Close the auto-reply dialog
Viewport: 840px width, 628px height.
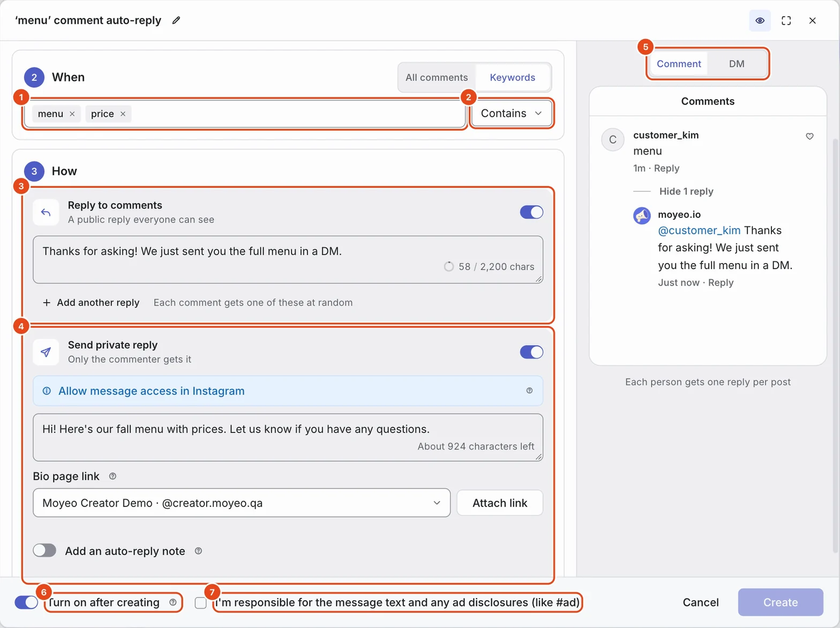(812, 20)
